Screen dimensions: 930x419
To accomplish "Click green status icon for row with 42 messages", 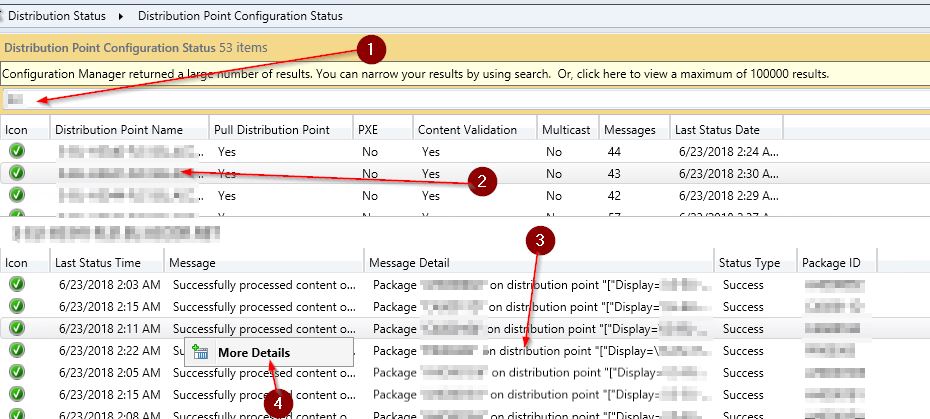I will click(x=17, y=195).
